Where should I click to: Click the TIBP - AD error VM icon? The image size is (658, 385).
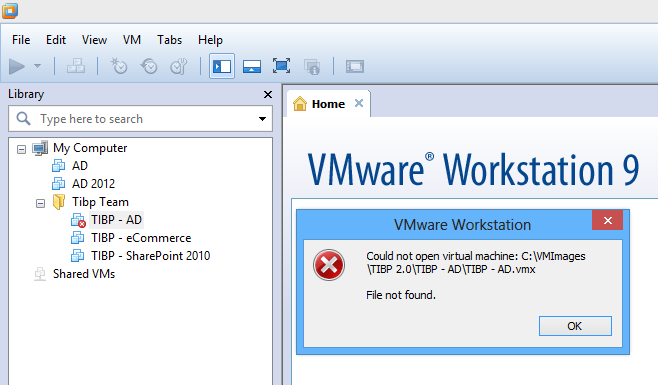pyautogui.click(x=78, y=220)
